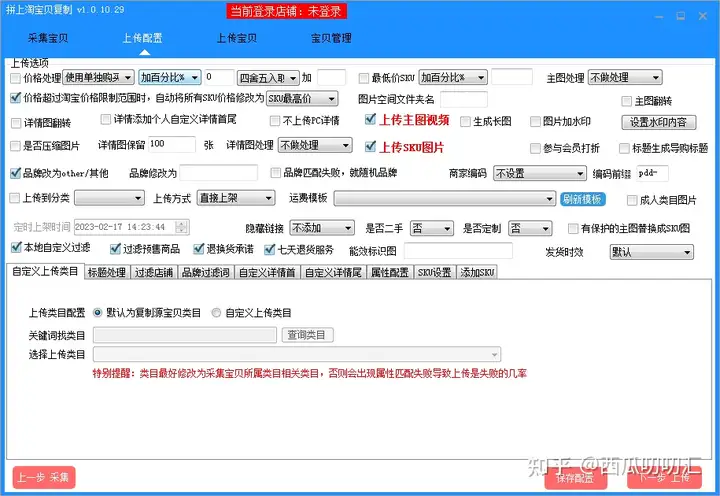The image size is (720, 496).
Task: Uncheck the 价格超过淘宝价格限制范围 checkbox
Action: pyautogui.click(x=16, y=97)
